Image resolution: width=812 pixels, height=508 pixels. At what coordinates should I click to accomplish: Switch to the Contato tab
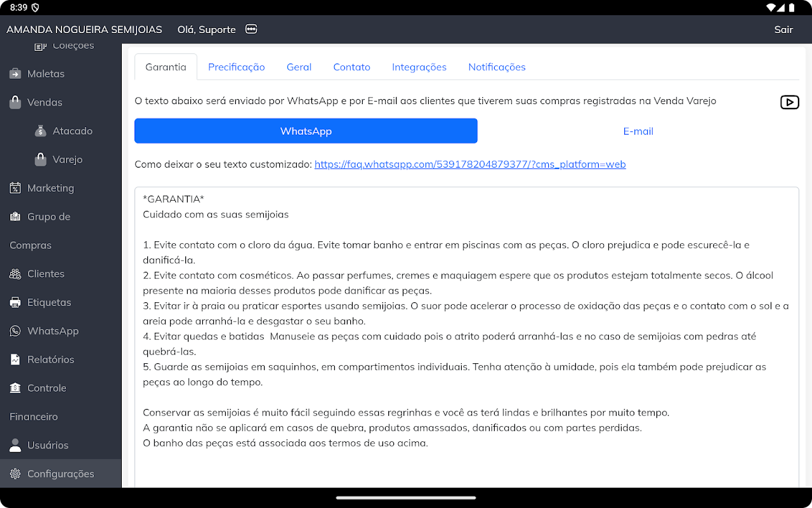351,67
